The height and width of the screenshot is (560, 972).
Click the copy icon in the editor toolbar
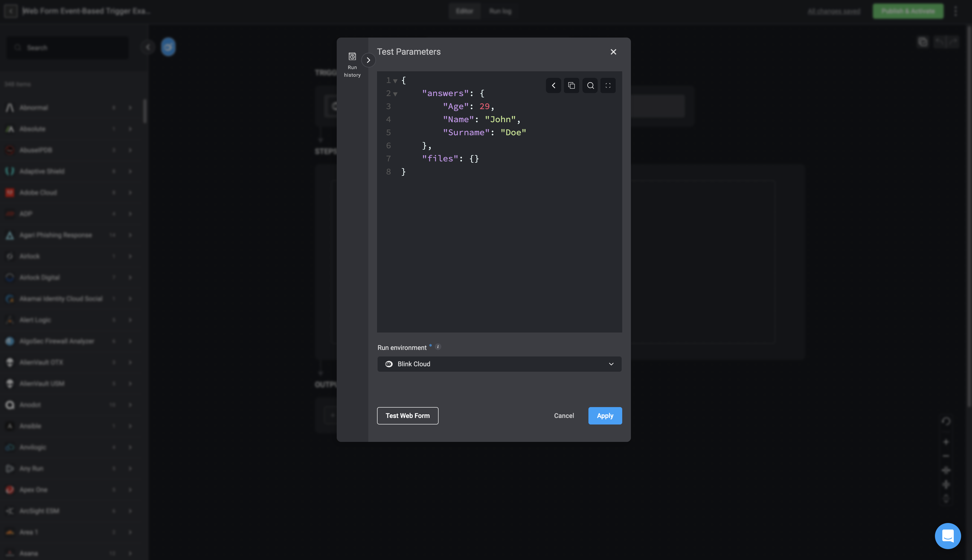click(572, 85)
